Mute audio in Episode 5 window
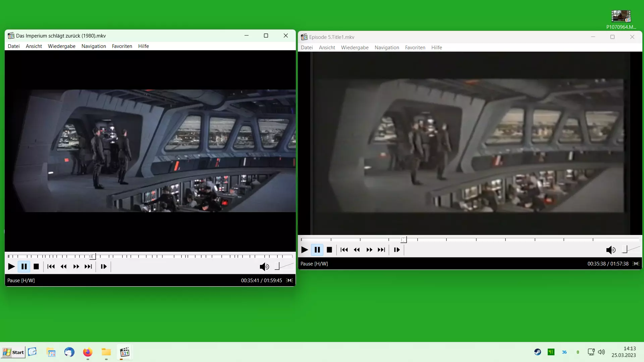 tap(611, 250)
